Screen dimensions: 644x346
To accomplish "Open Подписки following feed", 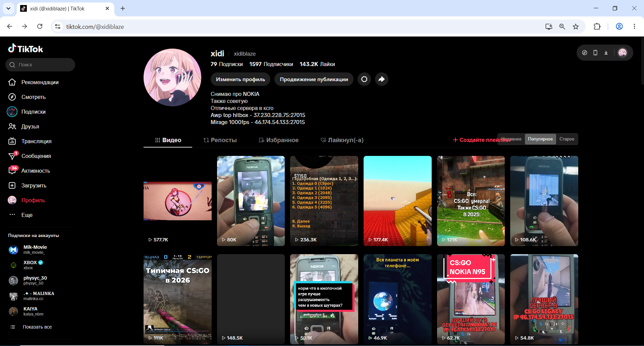I will click(27, 112).
